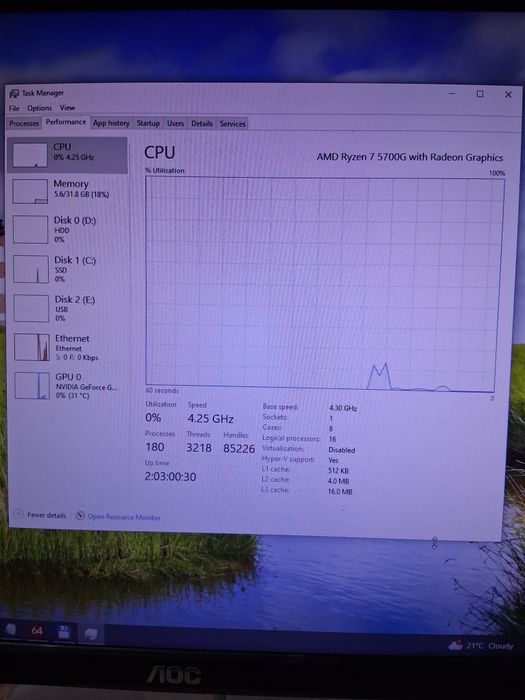The width and height of the screenshot is (525, 700).
Task: Click the Disk 2 (E:) graph thumbnail
Action: tap(31, 308)
